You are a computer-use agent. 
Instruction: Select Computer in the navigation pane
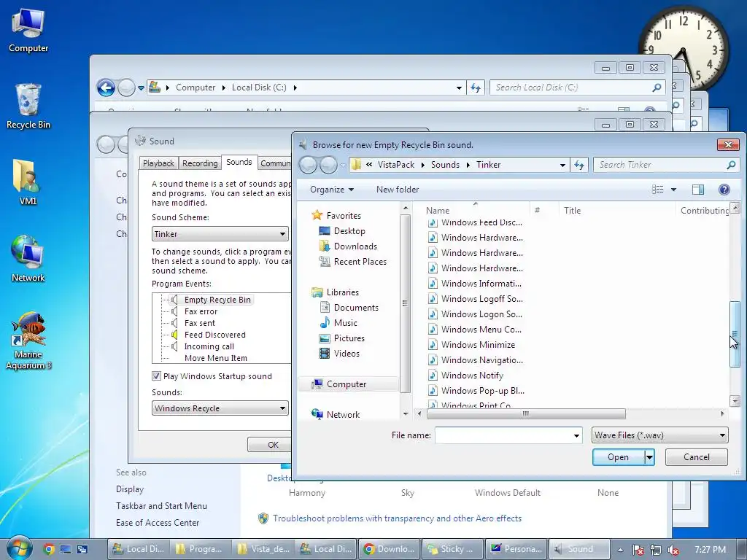coord(347,384)
